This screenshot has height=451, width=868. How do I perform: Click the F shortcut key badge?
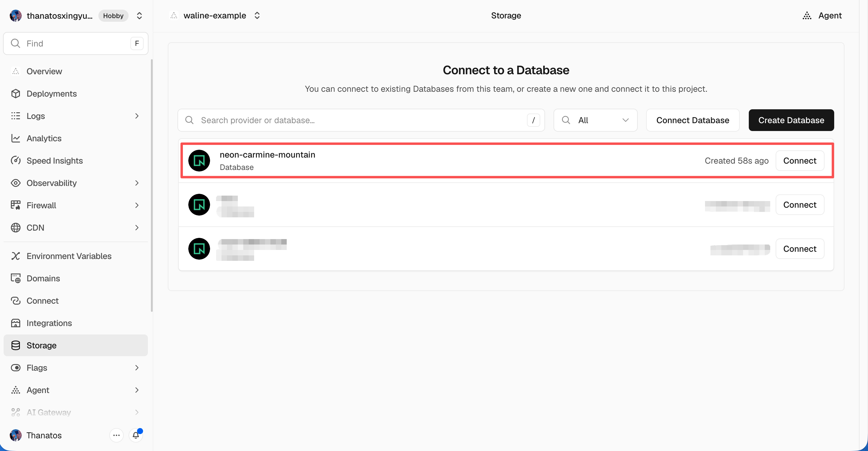point(137,43)
